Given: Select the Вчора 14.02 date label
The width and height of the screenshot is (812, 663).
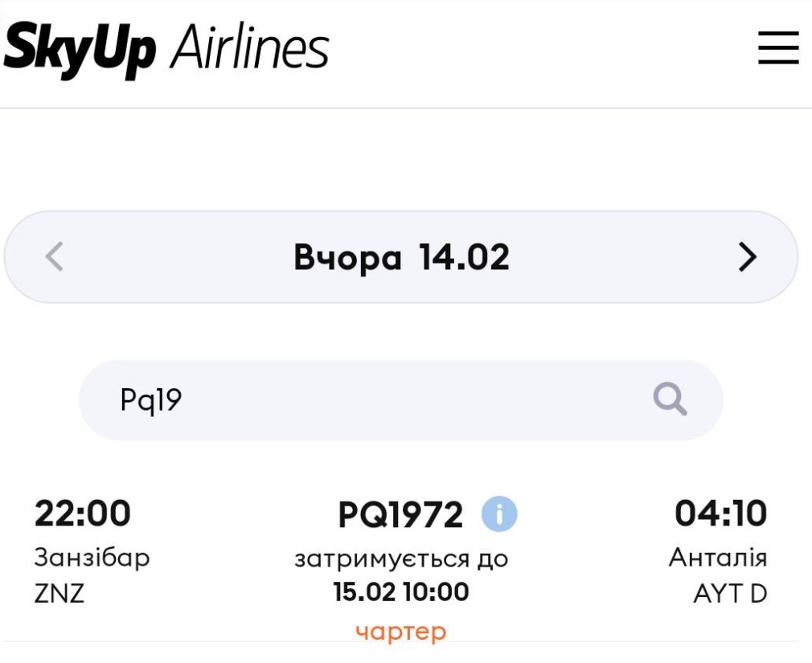Looking at the screenshot, I should tap(402, 256).
